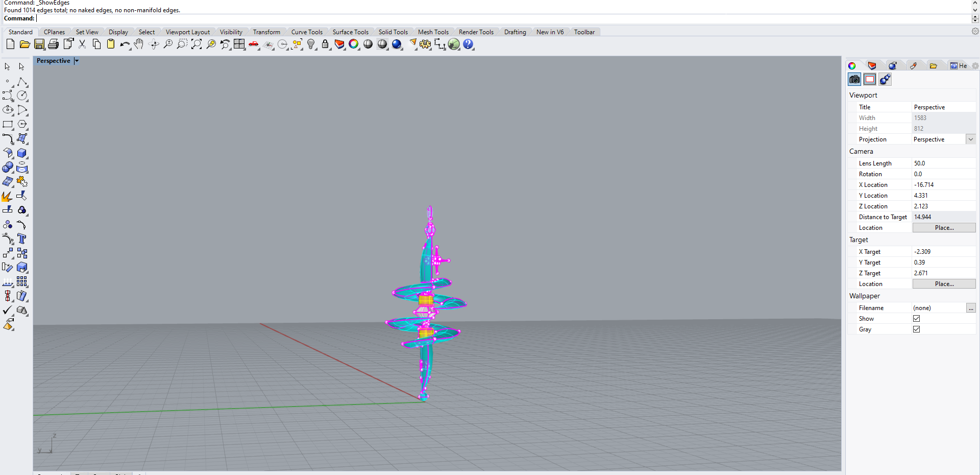Paste from clipboard icon
The image size is (980, 475).
coord(111,44)
